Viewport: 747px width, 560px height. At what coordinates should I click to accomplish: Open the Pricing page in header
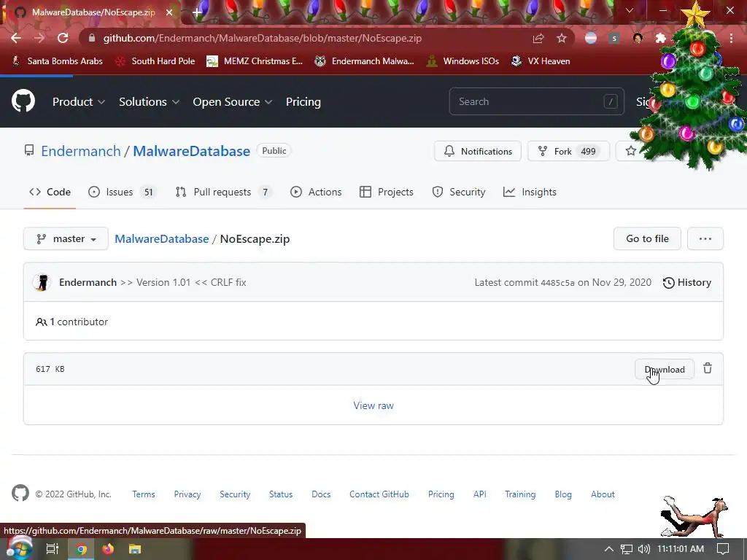coord(303,102)
